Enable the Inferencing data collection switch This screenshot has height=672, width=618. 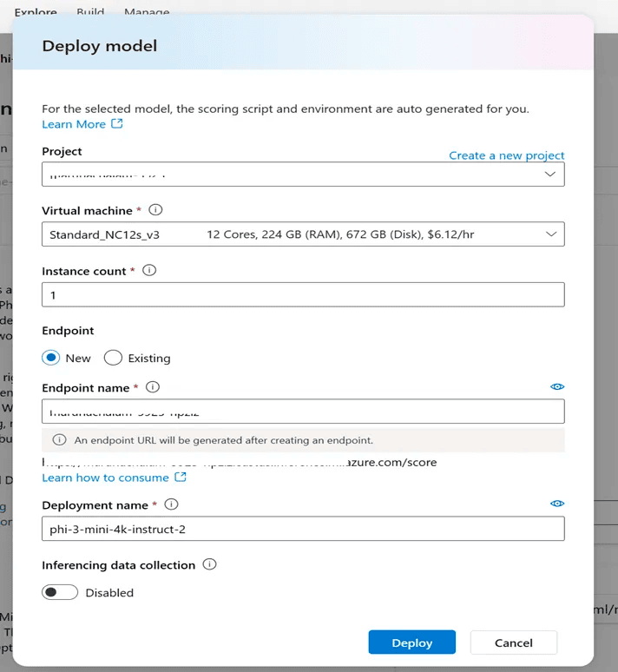pos(60,592)
